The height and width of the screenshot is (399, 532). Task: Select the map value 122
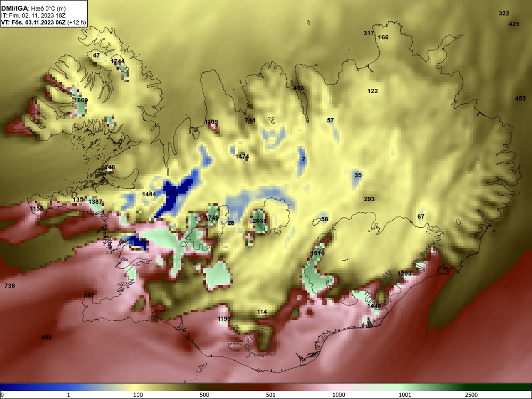coord(372,91)
